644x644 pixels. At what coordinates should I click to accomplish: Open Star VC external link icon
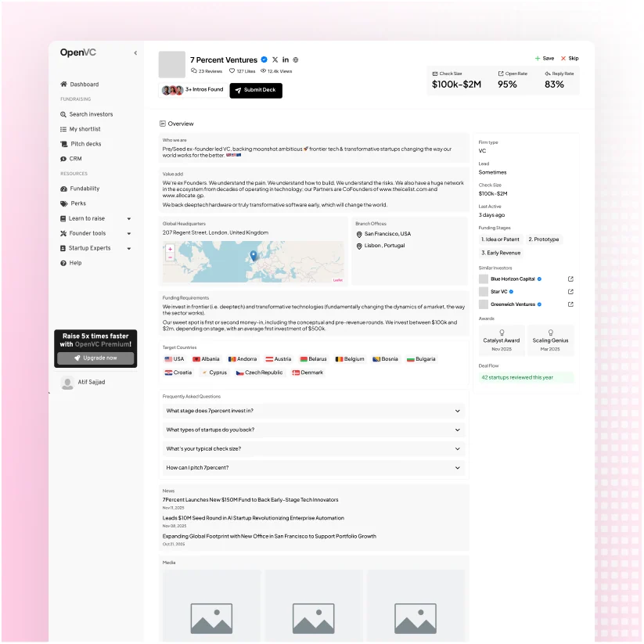click(x=570, y=292)
